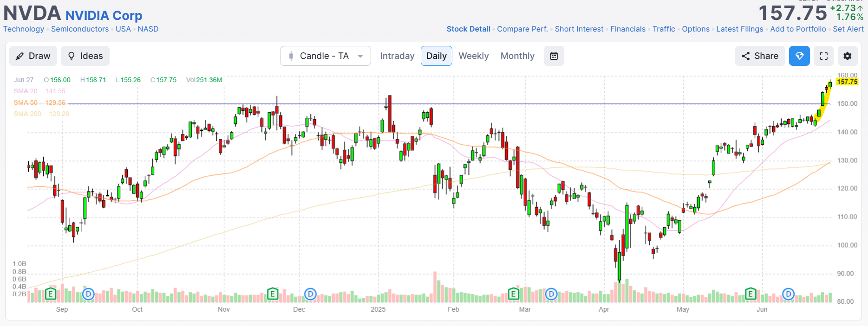Screen dimensions: 868x326
Task: Toggle fullscreen chart mode
Action: tap(824, 56)
